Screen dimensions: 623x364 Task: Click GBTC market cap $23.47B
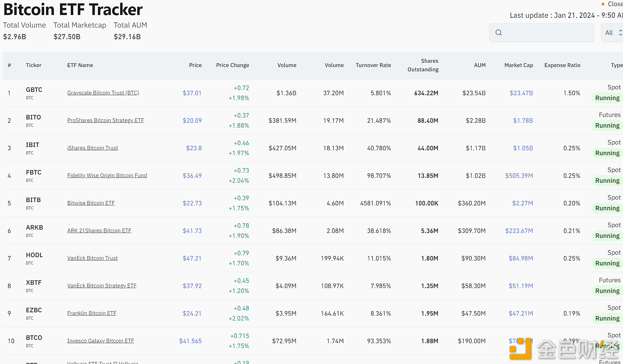[521, 93]
